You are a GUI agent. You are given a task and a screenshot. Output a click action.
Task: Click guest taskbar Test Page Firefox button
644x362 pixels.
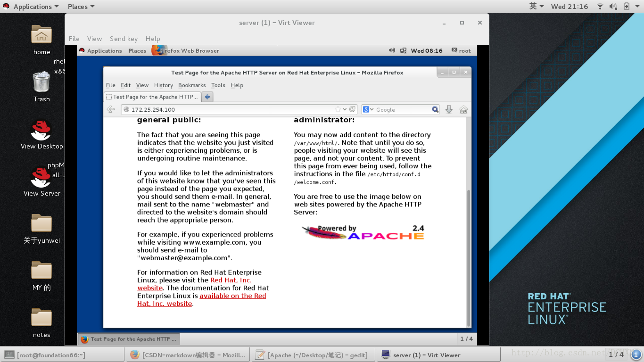pyautogui.click(x=129, y=339)
